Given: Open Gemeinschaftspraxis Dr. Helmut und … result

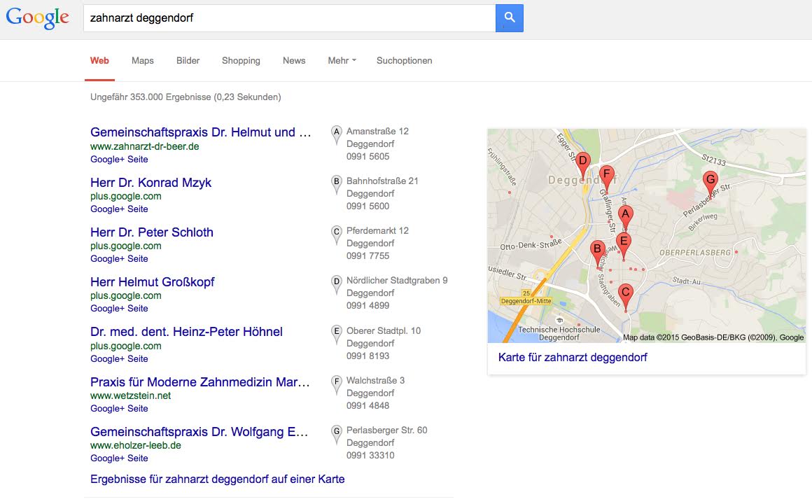Looking at the screenshot, I should pos(200,132).
